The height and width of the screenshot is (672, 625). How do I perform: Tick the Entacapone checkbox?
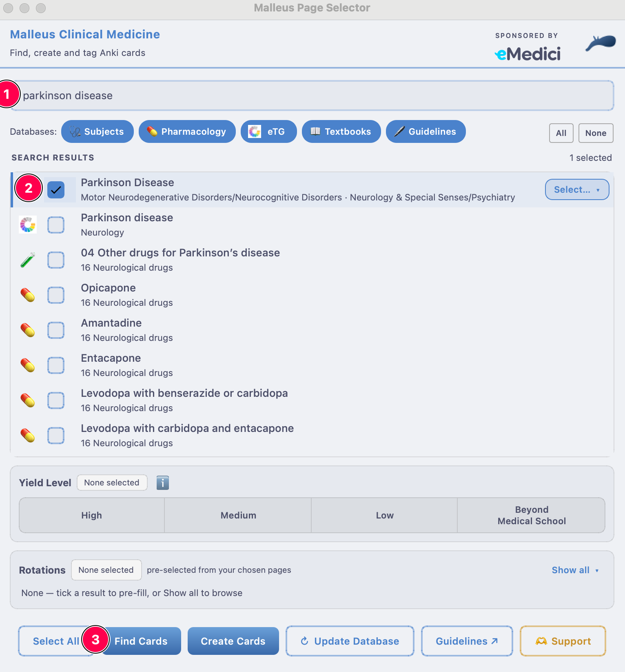click(x=56, y=365)
